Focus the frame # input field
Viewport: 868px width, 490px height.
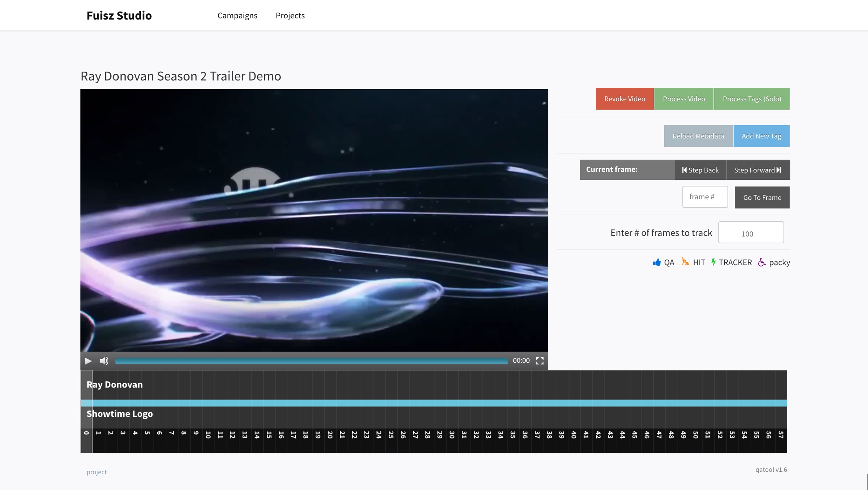coord(705,197)
